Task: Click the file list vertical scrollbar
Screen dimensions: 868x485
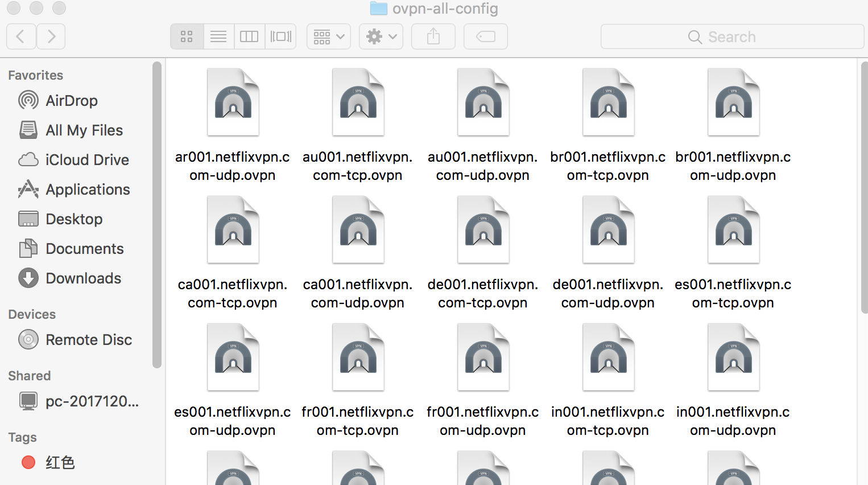Action: tap(865, 188)
